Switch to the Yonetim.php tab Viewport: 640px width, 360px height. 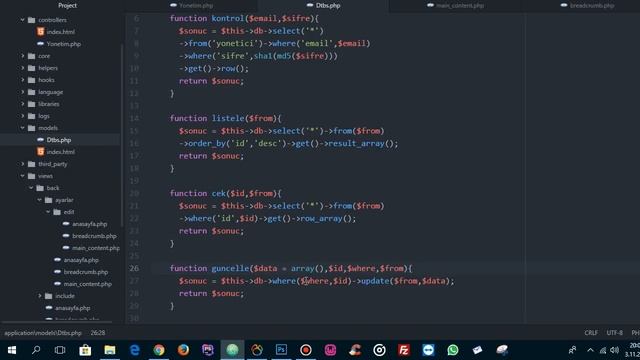click(191, 5)
